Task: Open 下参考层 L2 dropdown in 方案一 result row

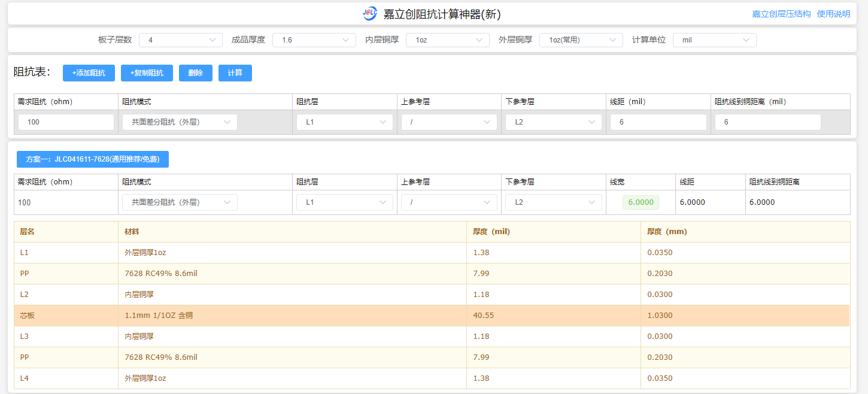Action: (x=554, y=202)
